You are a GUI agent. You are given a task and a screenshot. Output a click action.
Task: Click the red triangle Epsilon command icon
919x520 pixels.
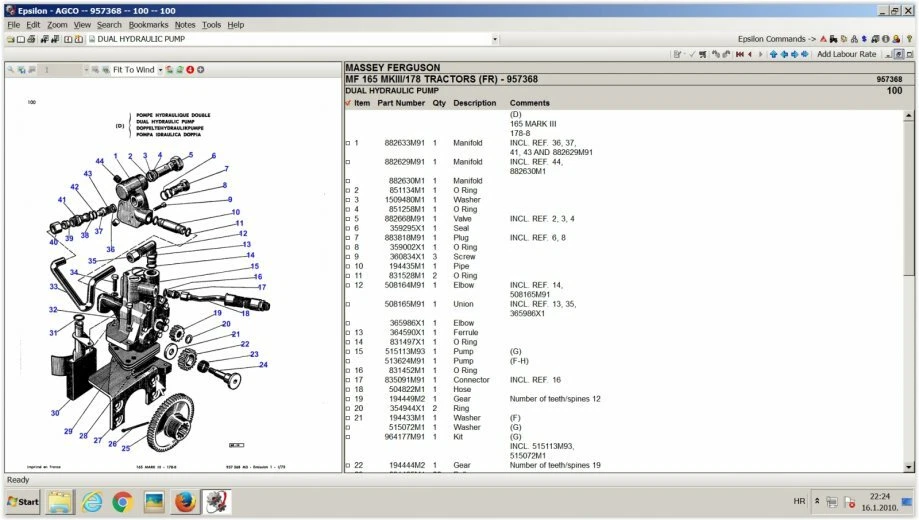823,39
